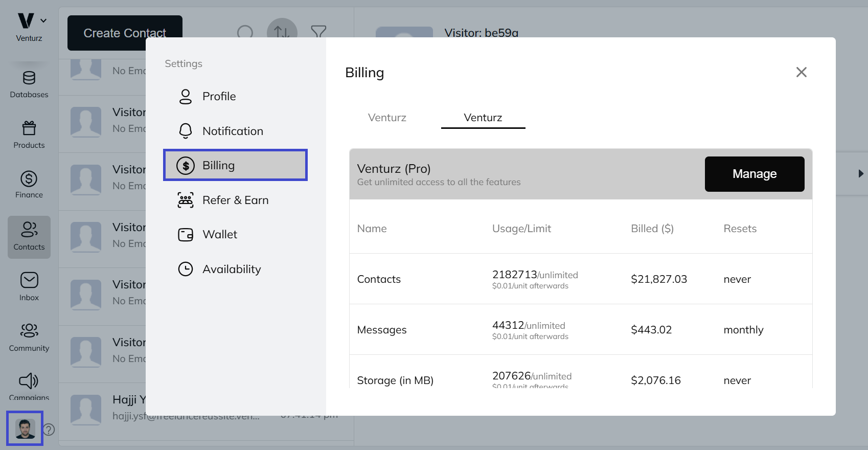Open Profile settings
This screenshot has height=450, width=868.
coord(219,97)
